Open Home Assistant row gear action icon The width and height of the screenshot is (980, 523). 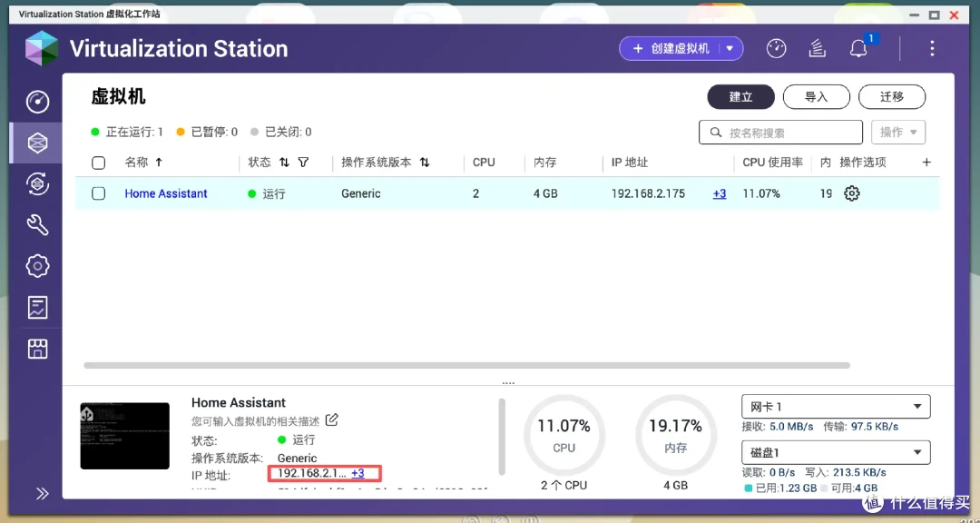[852, 193]
